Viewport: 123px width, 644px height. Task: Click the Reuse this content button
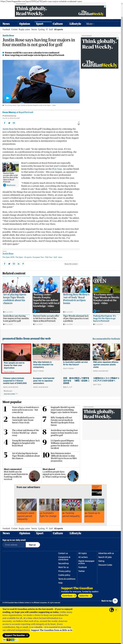tap(71, 264)
